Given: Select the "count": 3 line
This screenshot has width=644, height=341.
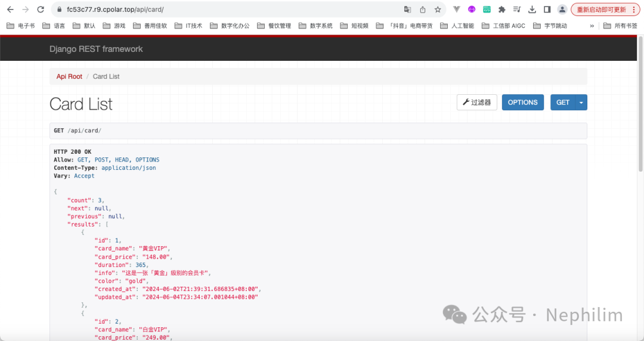Looking at the screenshot, I should (85, 200).
